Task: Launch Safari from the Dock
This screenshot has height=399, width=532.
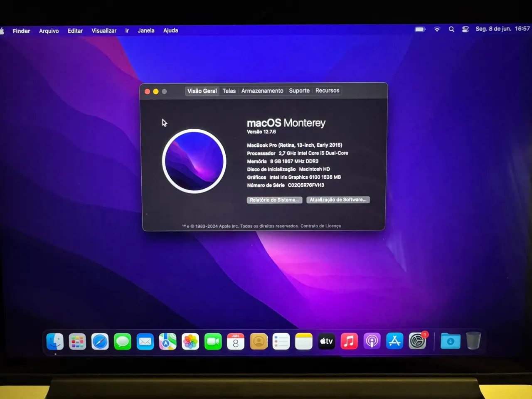Action: [100, 342]
